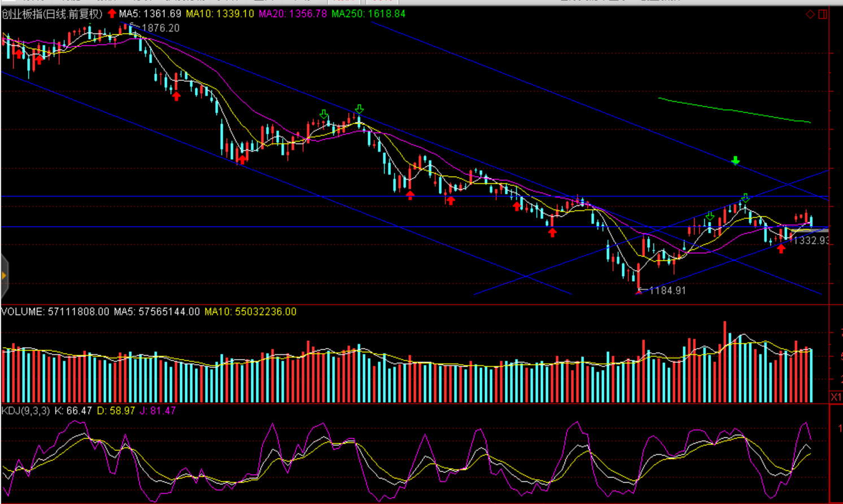This screenshot has width=843, height=504.
Task: Click the magenta J: 81.47 value
Action: 158,411
